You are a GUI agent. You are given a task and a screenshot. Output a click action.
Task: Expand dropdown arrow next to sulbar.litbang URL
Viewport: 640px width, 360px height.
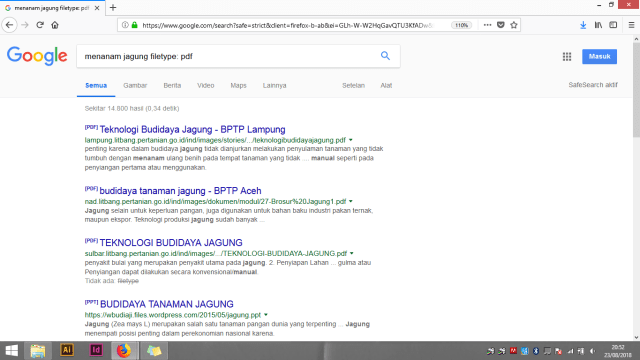pos(351,253)
